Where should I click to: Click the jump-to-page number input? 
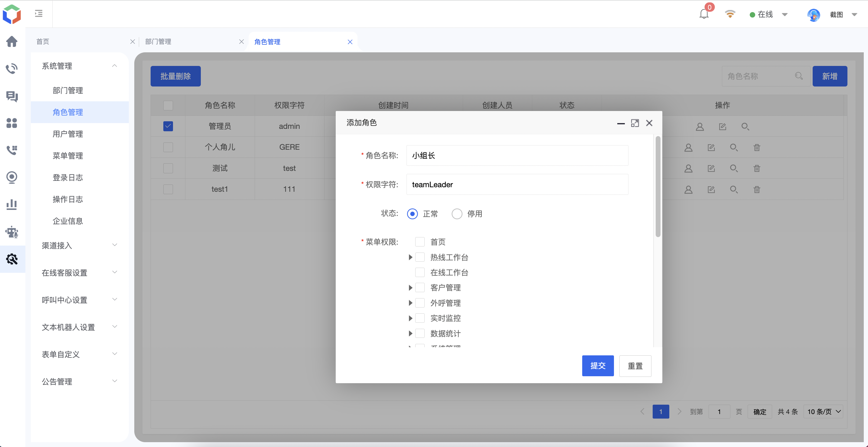719,412
